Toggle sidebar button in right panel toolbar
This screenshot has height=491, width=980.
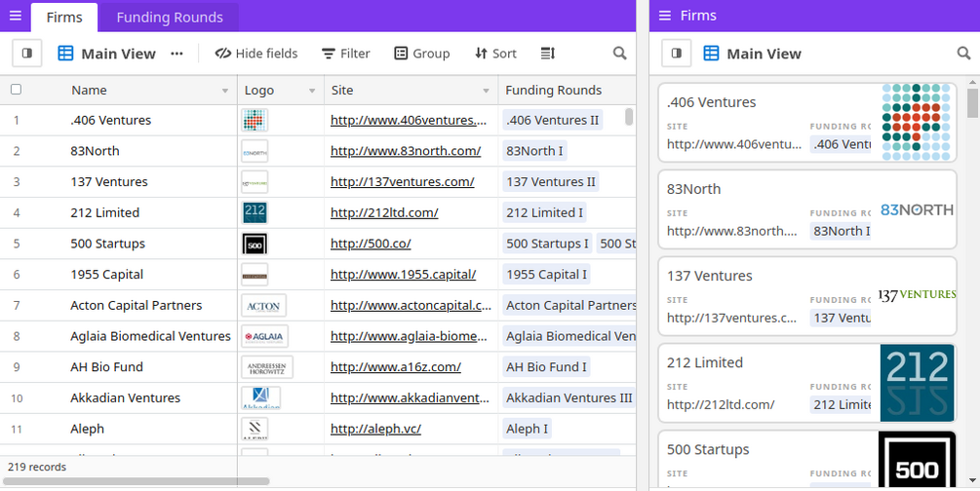point(677,54)
